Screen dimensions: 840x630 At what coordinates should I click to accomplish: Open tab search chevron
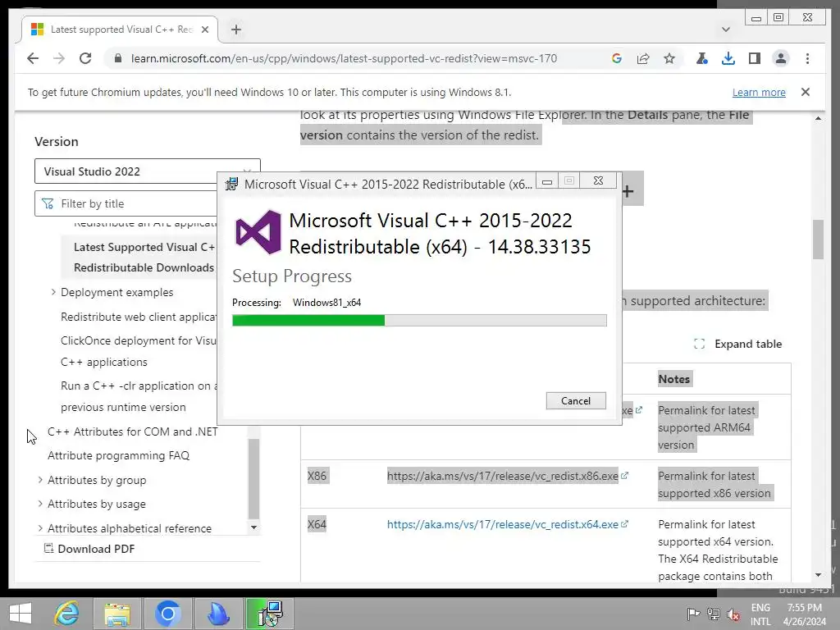pos(726,30)
